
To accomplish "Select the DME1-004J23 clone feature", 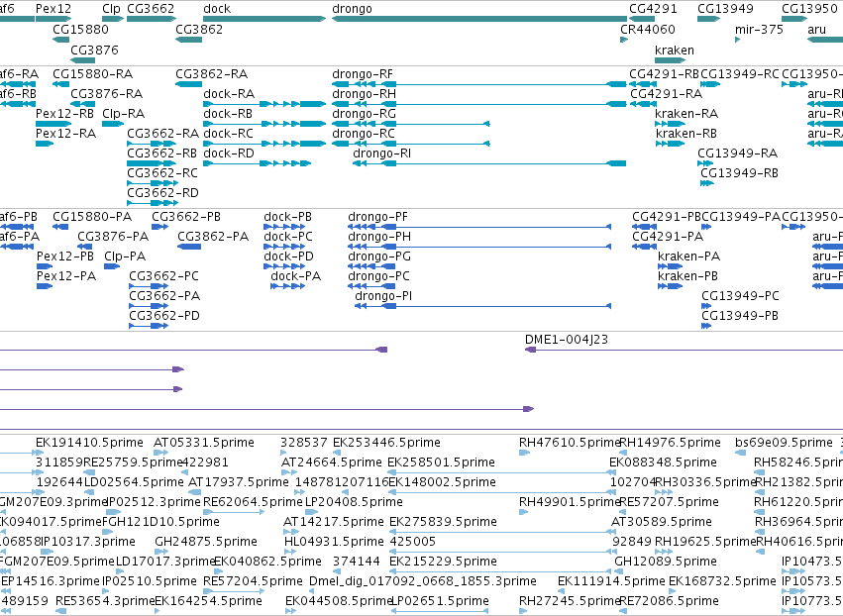I will 684,350.
